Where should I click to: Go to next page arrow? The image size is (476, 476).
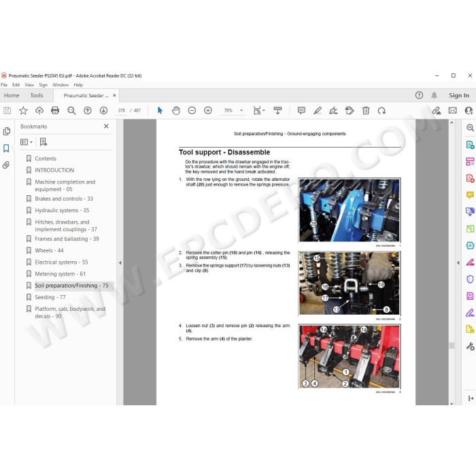click(x=103, y=110)
